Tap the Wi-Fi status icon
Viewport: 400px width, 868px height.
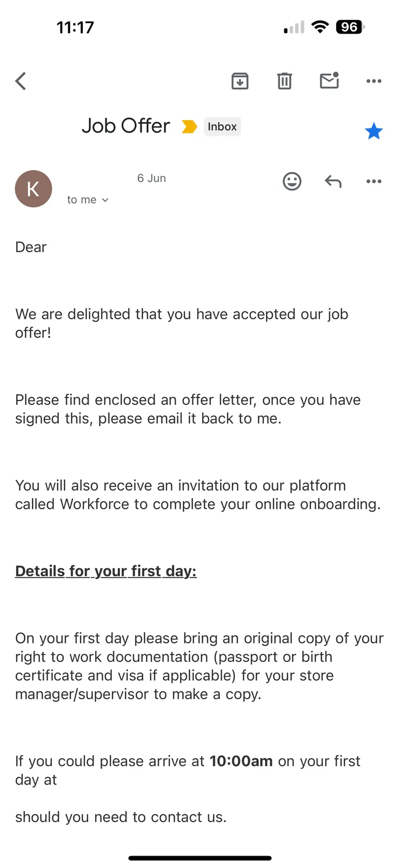[x=321, y=27]
